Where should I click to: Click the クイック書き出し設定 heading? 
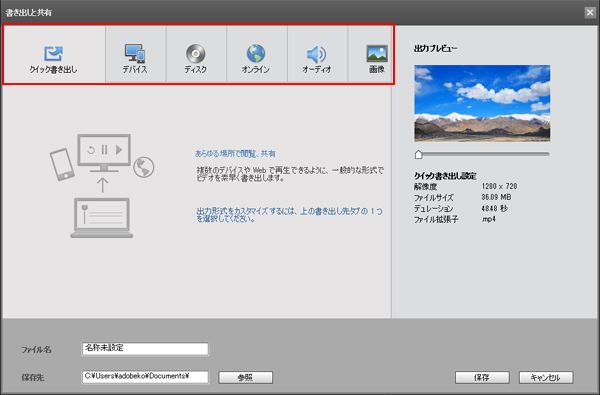point(445,176)
